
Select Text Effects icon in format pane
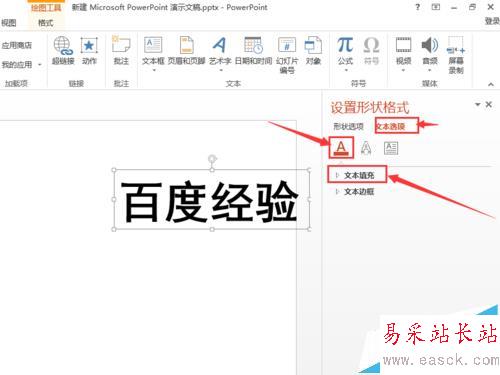(366, 148)
